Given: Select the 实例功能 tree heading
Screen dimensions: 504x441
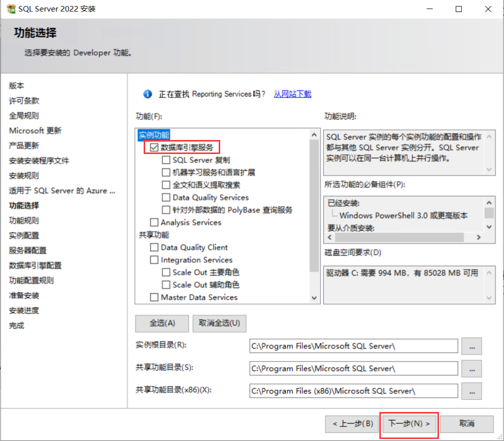Looking at the screenshot, I should [154, 135].
